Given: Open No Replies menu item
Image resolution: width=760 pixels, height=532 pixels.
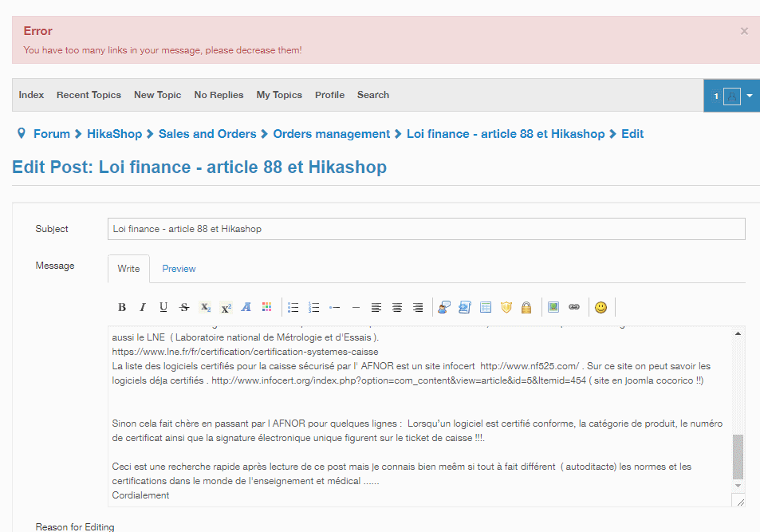Looking at the screenshot, I should (x=219, y=95).
